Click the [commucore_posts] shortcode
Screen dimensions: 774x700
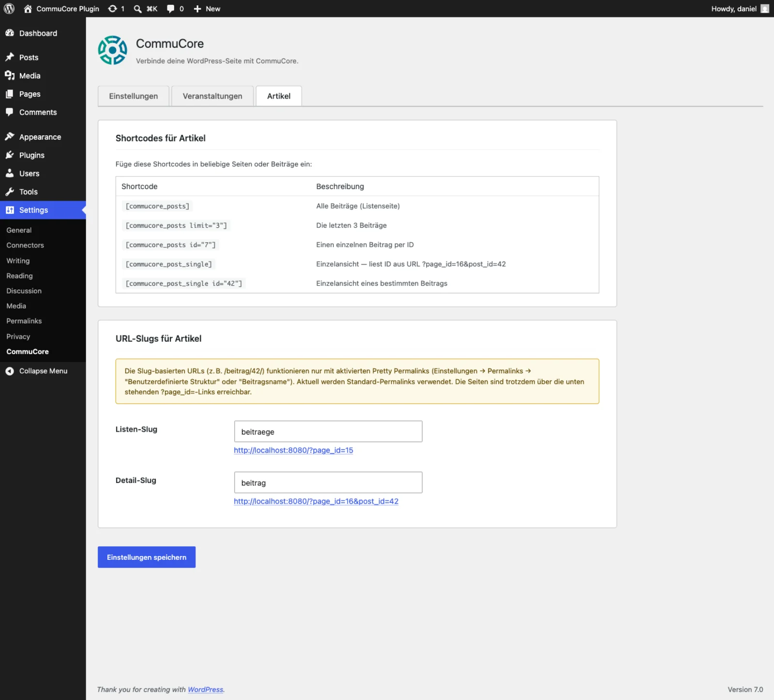pyautogui.click(x=157, y=206)
